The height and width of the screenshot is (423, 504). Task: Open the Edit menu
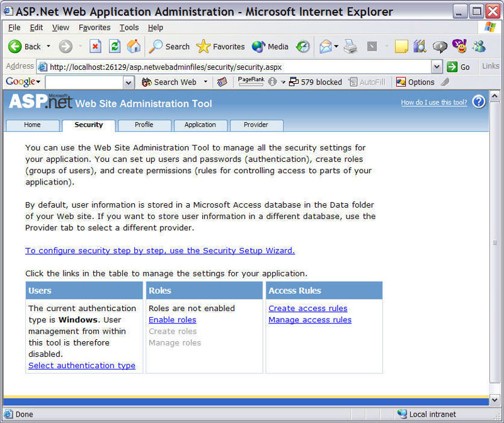[37, 28]
